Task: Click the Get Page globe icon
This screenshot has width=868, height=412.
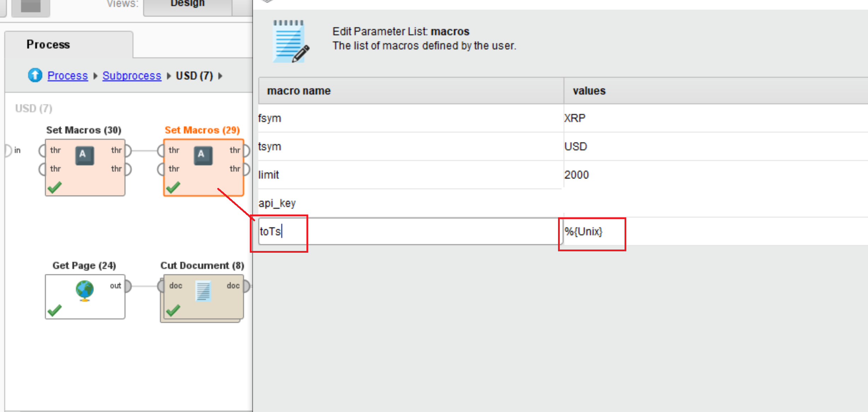Action: [85, 291]
